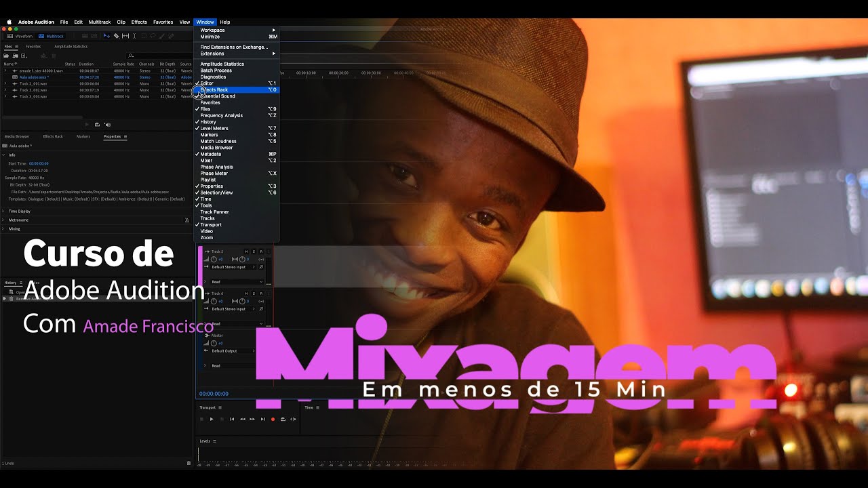Click Skip Selection icon in Transport
The image size is (868, 488).
click(293, 419)
